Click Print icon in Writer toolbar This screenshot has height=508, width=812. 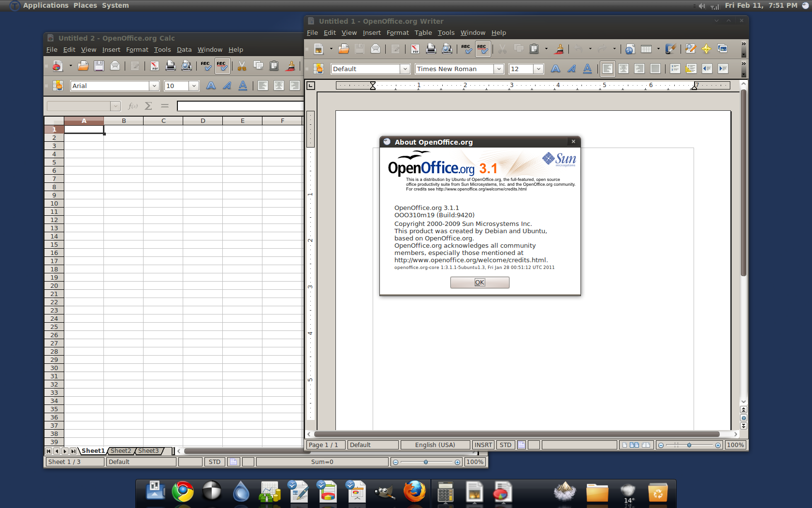(x=431, y=49)
